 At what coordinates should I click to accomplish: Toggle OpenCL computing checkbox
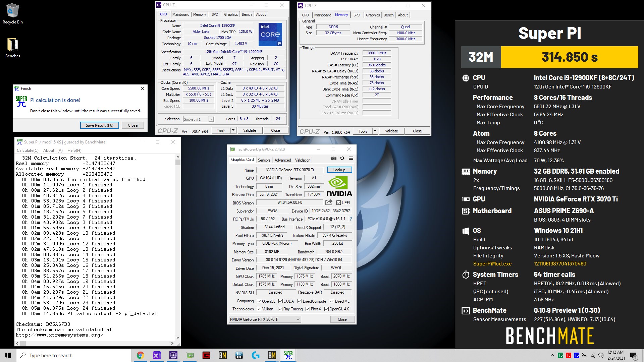(259, 301)
